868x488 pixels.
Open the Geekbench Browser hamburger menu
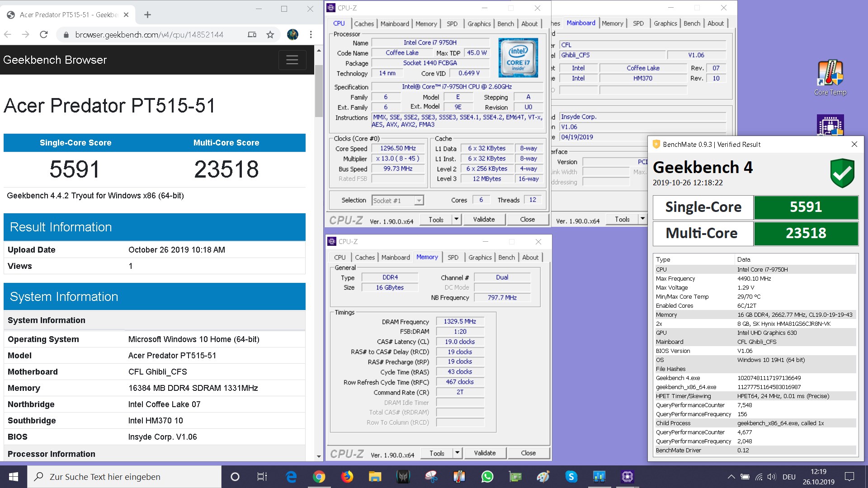pos(292,60)
